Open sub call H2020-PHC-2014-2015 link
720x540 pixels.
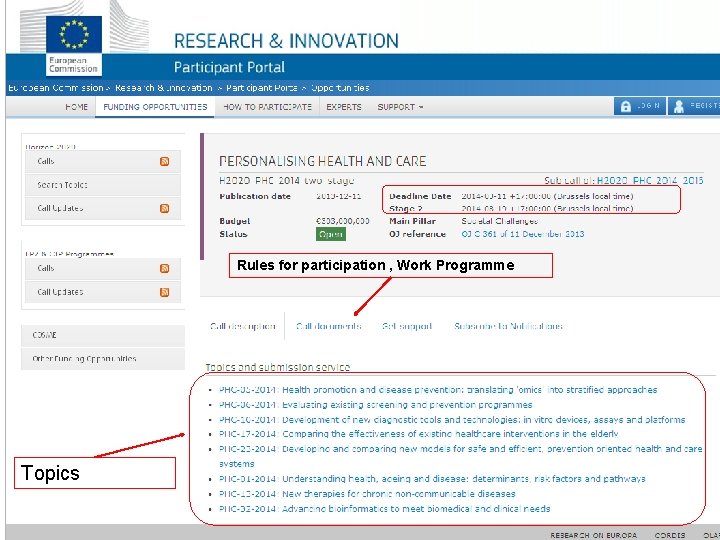point(650,180)
